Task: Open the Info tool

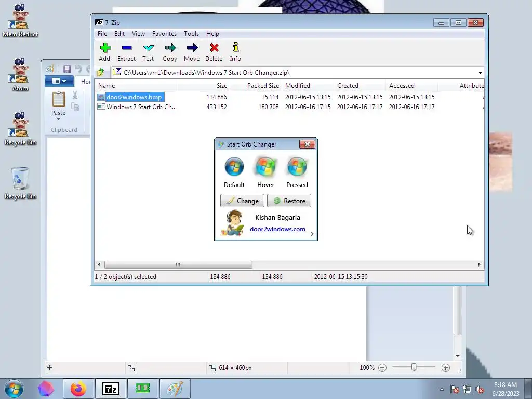Action: tap(235, 52)
